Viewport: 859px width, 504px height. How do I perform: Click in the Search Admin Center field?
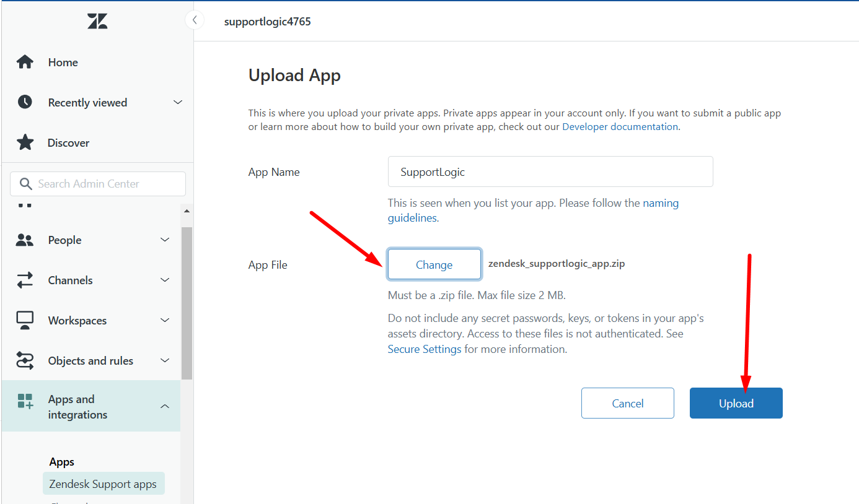(98, 184)
